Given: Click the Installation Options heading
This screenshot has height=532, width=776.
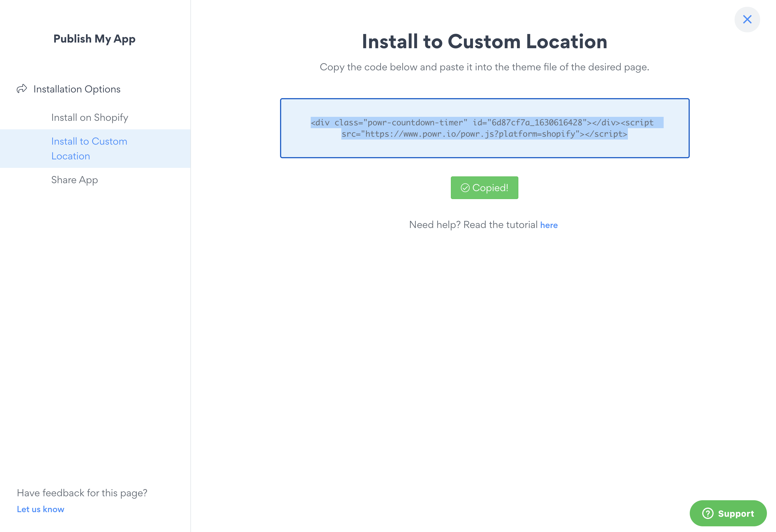Looking at the screenshot, I should click(77, 89).
